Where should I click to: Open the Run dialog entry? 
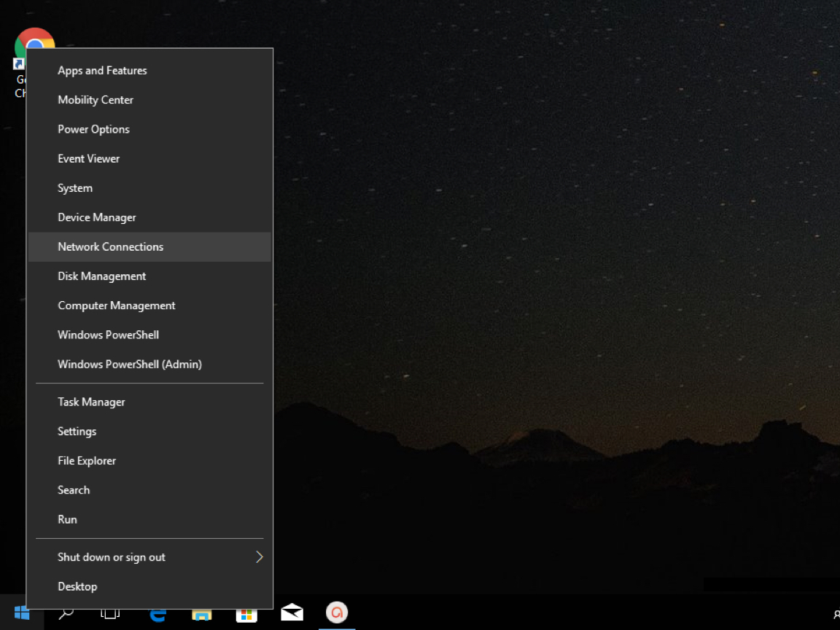149,520
